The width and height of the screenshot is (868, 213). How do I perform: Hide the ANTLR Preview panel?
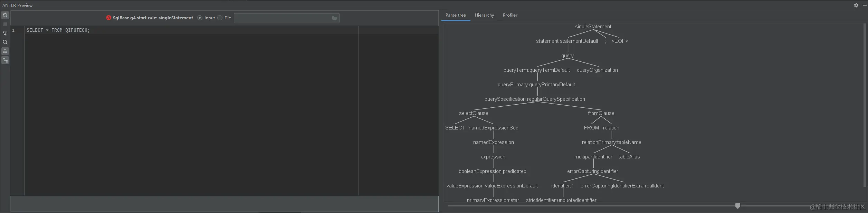click(x=865, y=5)
